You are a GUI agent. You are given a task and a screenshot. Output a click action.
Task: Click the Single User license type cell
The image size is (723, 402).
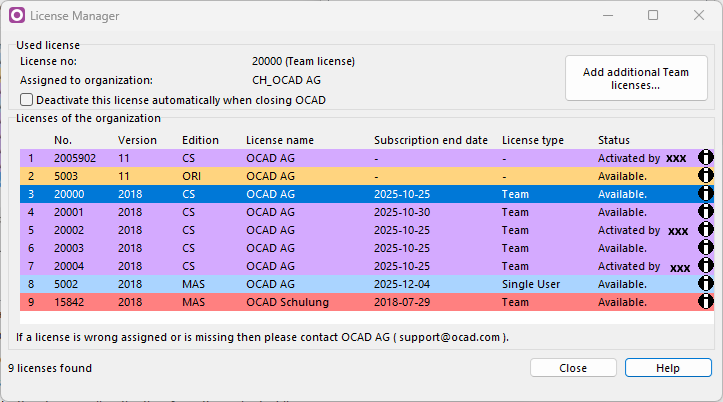(x=531, y=284)
